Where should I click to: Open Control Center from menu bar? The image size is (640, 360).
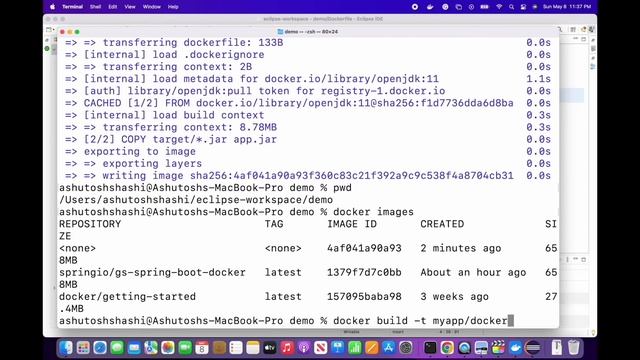coord(523,7)
